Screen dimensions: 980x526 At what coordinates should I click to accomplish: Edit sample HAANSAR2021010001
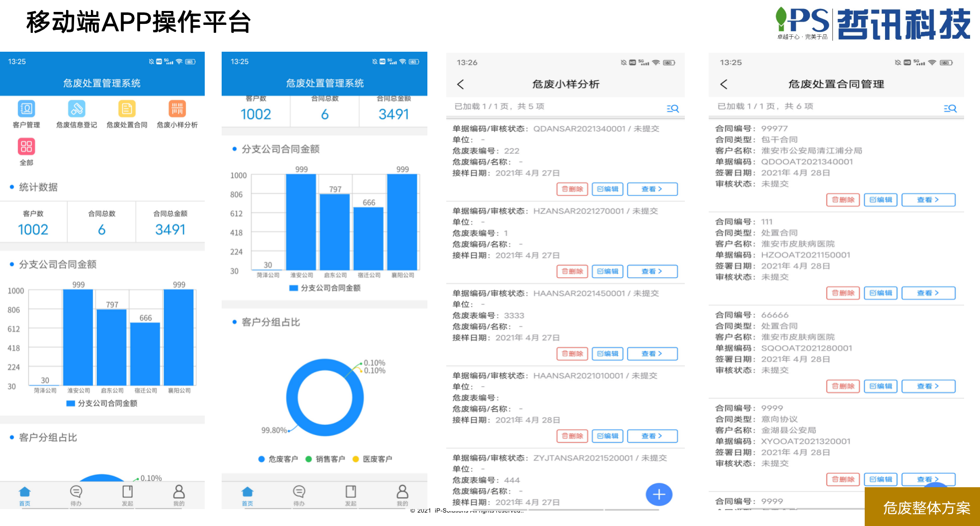(x=608, y=436)
